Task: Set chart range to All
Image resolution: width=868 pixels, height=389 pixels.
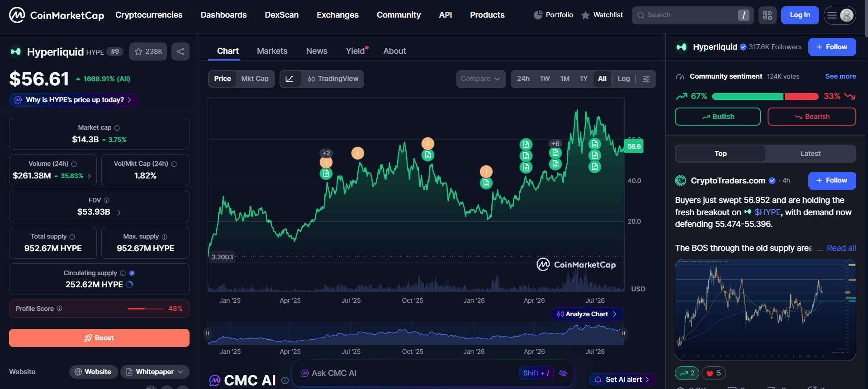Action: pos(602,79)
